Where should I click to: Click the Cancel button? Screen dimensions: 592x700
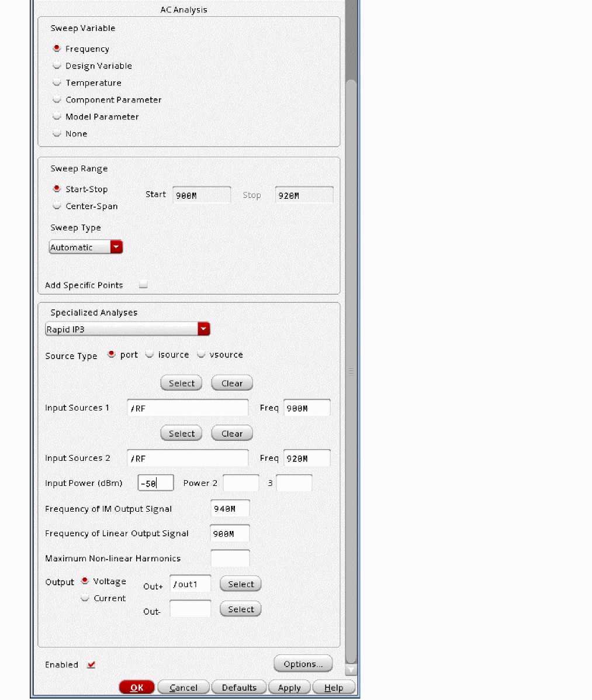184,688
